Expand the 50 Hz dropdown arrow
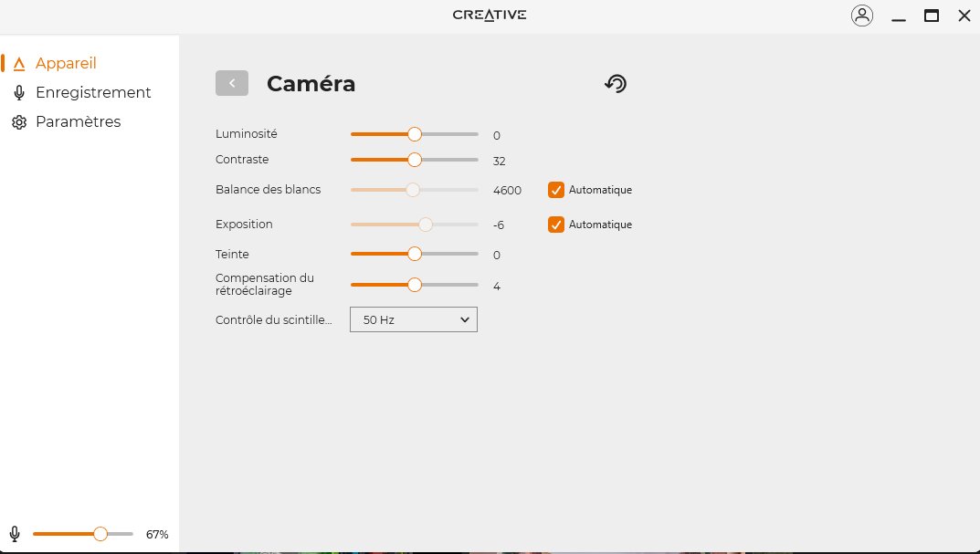This screenshot has height=554, width=980. (x=464, y=319)
